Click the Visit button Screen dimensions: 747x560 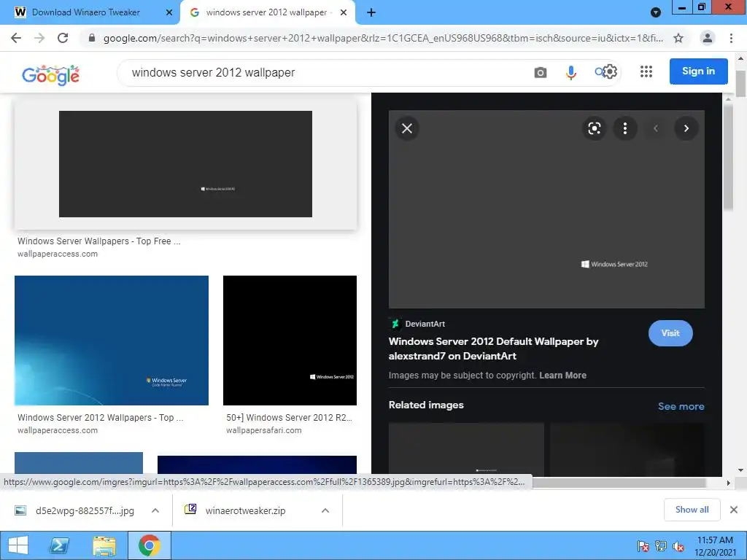(670, 333)
